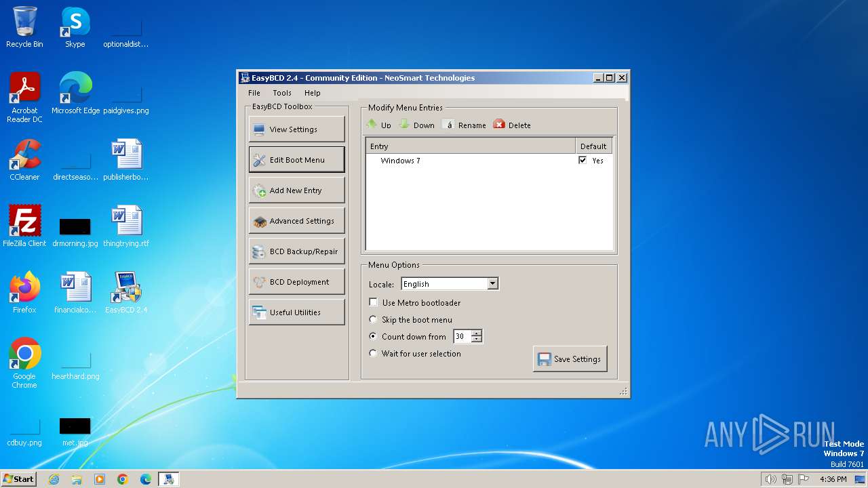
Task: Move entry Down with arrow
Action: click(x=416, y=125)
